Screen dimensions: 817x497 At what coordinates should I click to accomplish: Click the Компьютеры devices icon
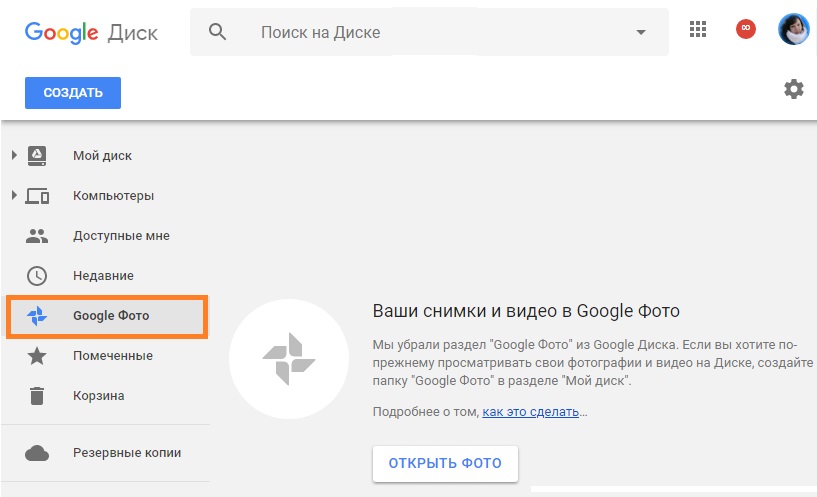coord(37,196)
